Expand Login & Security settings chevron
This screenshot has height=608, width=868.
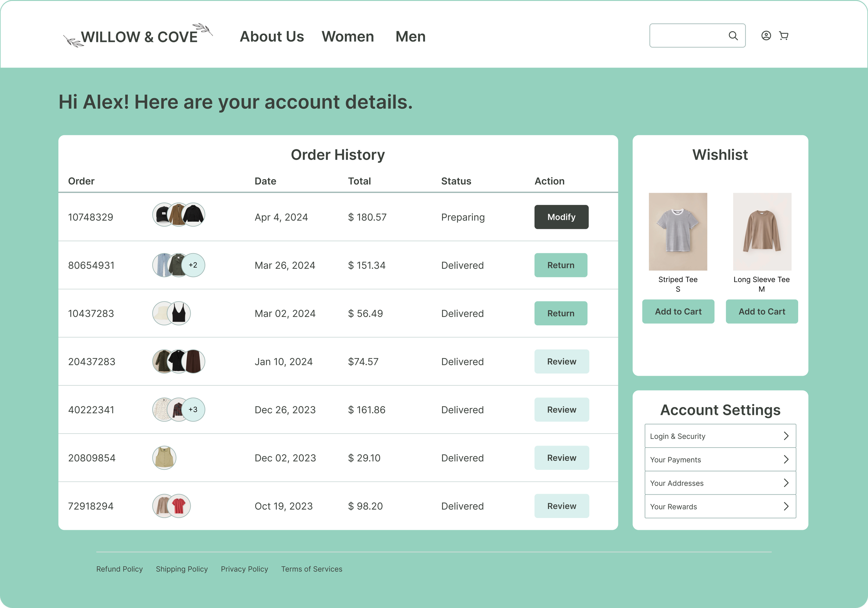click(786, 436)
